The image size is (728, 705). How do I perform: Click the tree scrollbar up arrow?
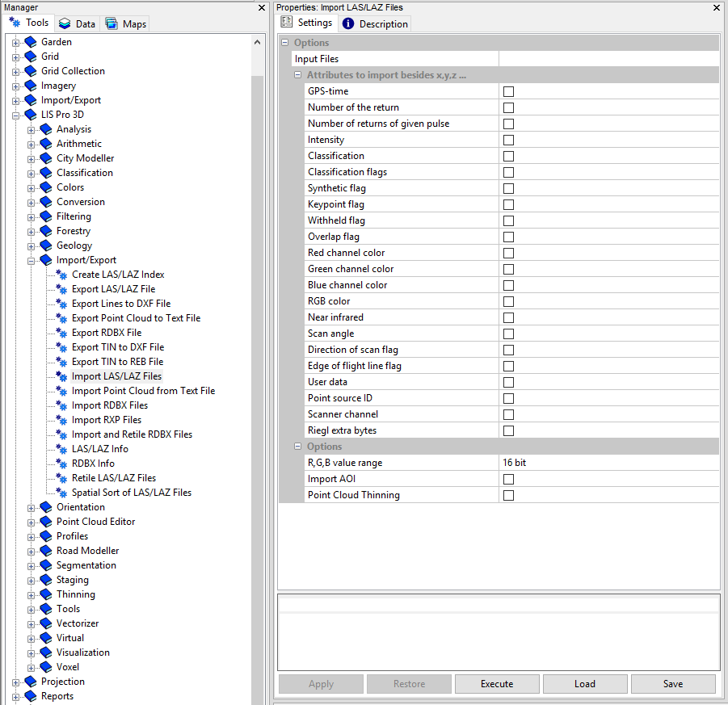click(x=257, y=42)
